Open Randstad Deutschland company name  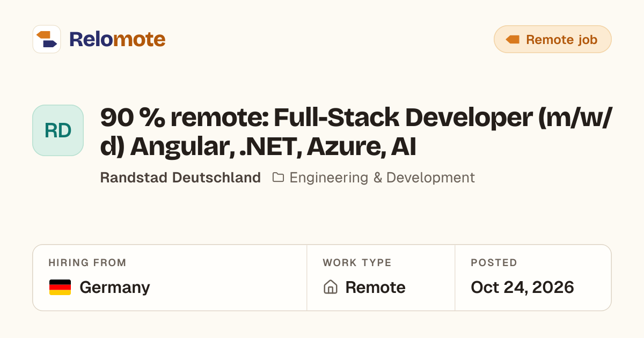click(x=180, y=178)
